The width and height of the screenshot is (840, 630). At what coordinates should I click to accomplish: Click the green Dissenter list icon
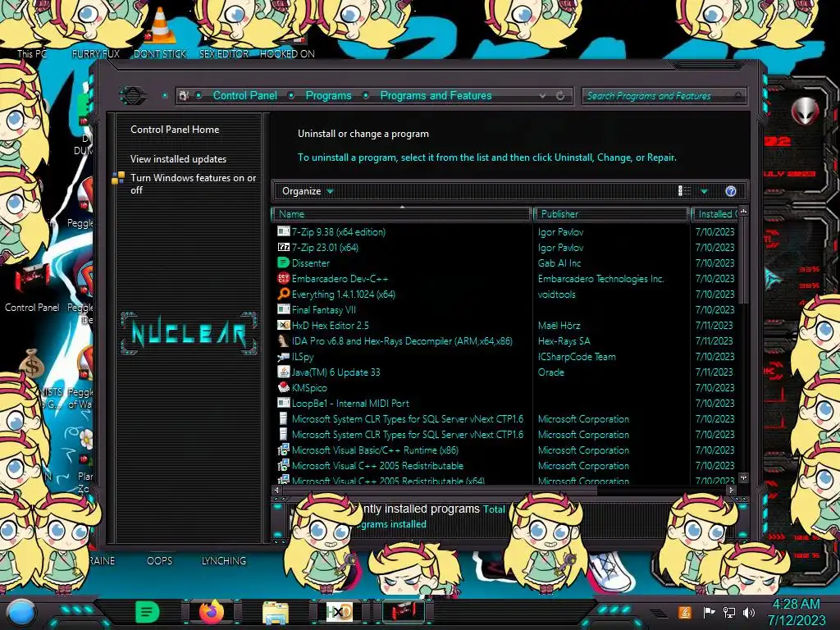point(283,263)
